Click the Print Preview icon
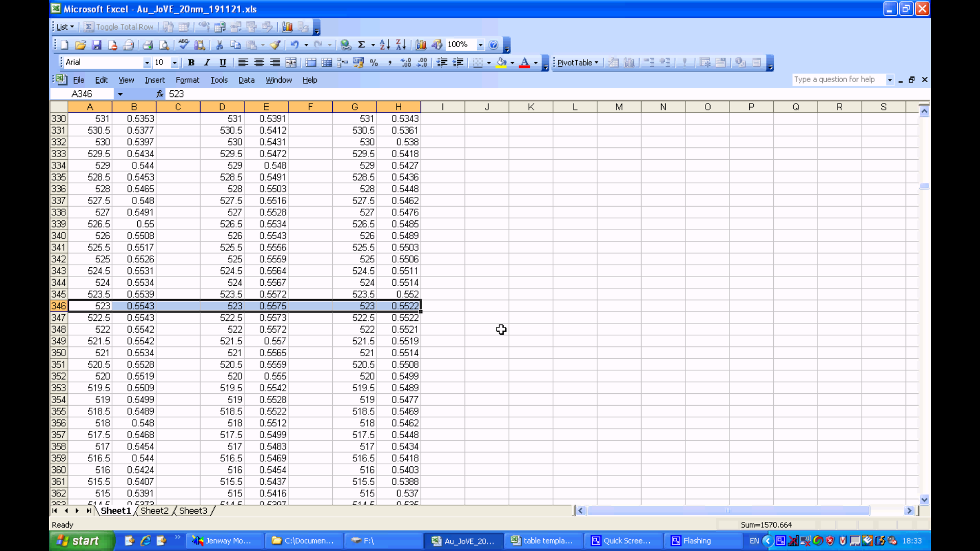The width and height of the screenshot is (980, 551). click(x=164, y=45)
